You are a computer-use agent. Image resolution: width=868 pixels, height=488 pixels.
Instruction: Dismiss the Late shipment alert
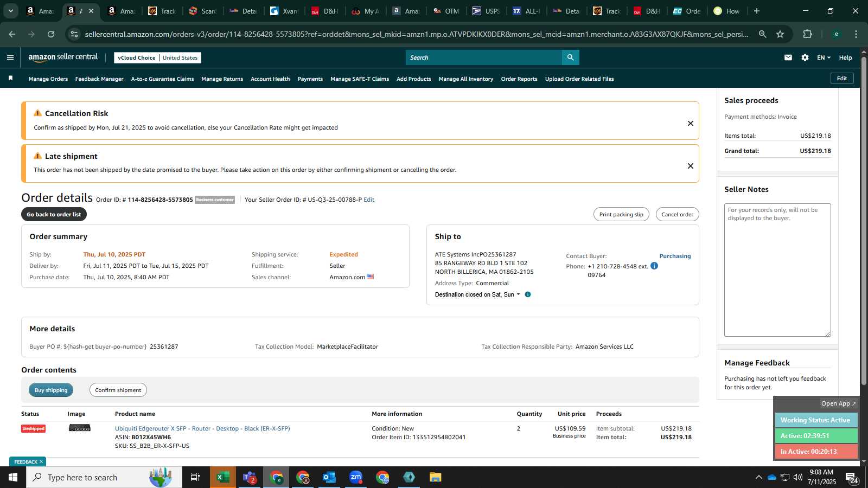click(x=691, y=166)
